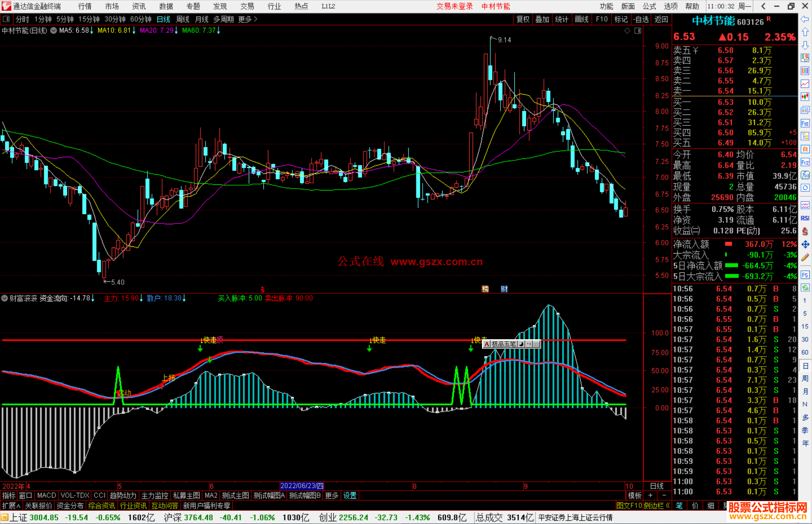Toggle the chart panel layout square icon
Image resolution: width=812 pixels, height=524 pixels.
[x=638, y=31]
